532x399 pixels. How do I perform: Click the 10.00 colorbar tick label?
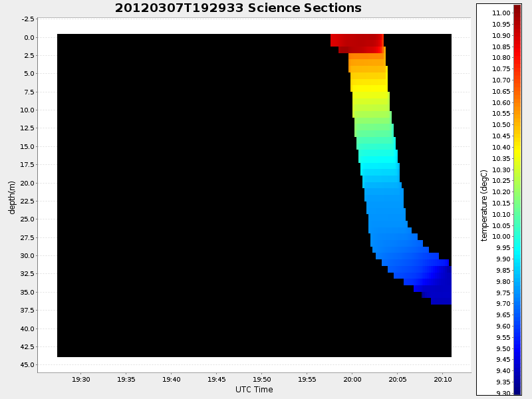501,237
